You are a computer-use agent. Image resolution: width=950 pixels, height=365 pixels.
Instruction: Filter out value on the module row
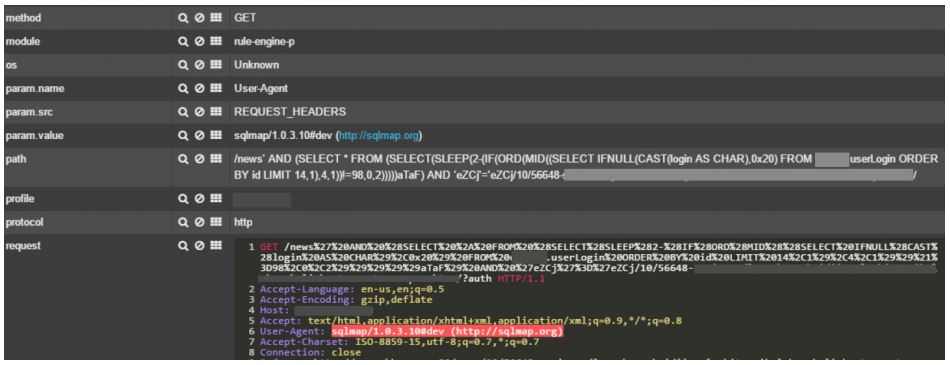pyautogui.click(x=199, y=42)
